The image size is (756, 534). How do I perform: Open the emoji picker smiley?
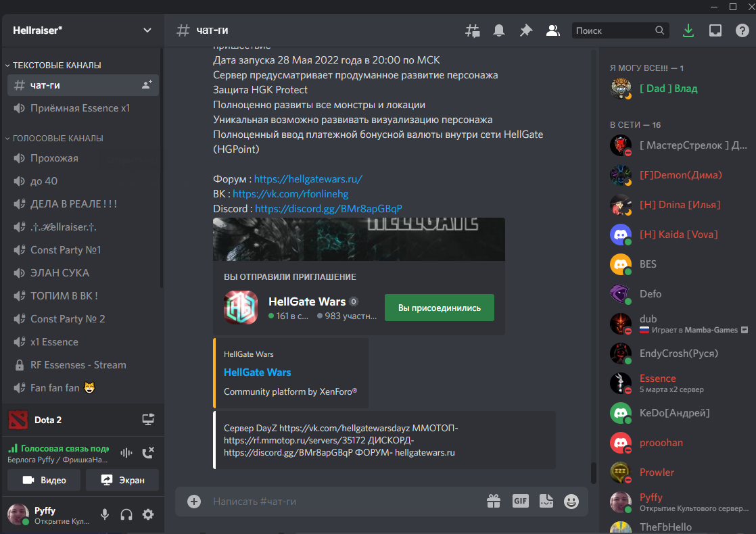pos(571,502)
